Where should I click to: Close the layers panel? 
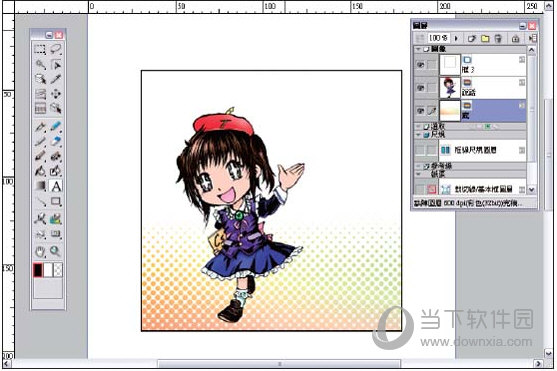532,26
